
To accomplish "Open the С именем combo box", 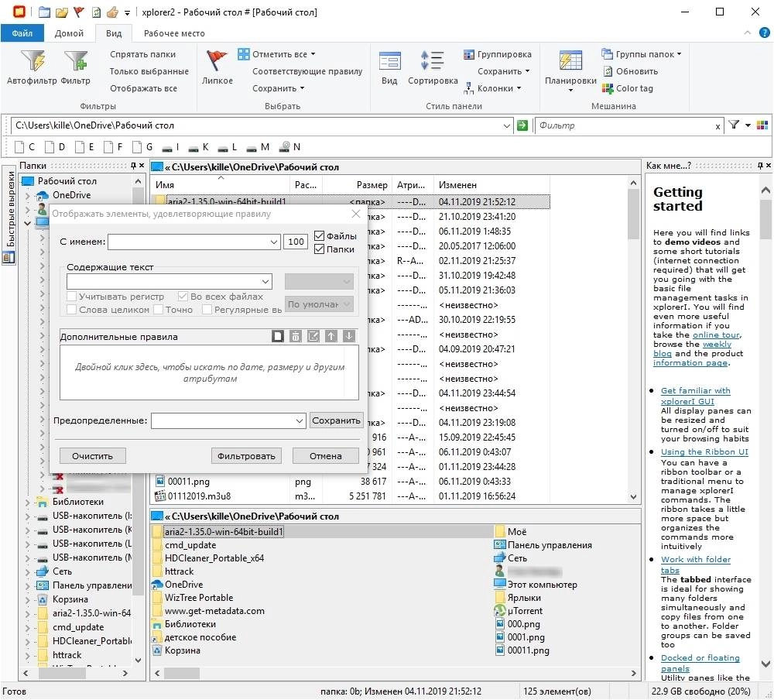I will point(274,242).
